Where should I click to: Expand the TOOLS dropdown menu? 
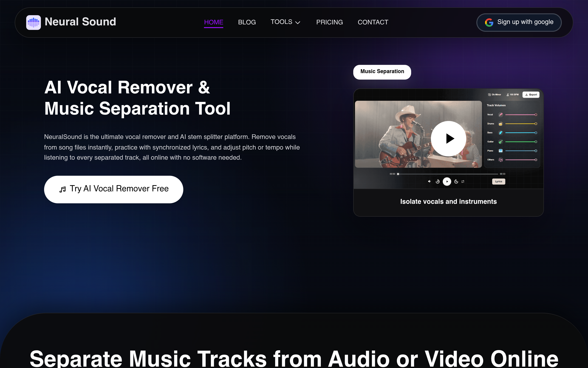coord(286,22)
